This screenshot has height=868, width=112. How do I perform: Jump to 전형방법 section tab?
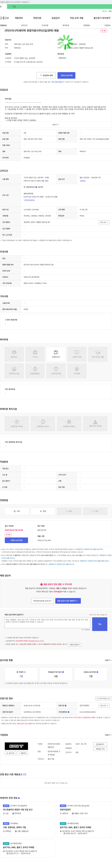pos(86,25)
